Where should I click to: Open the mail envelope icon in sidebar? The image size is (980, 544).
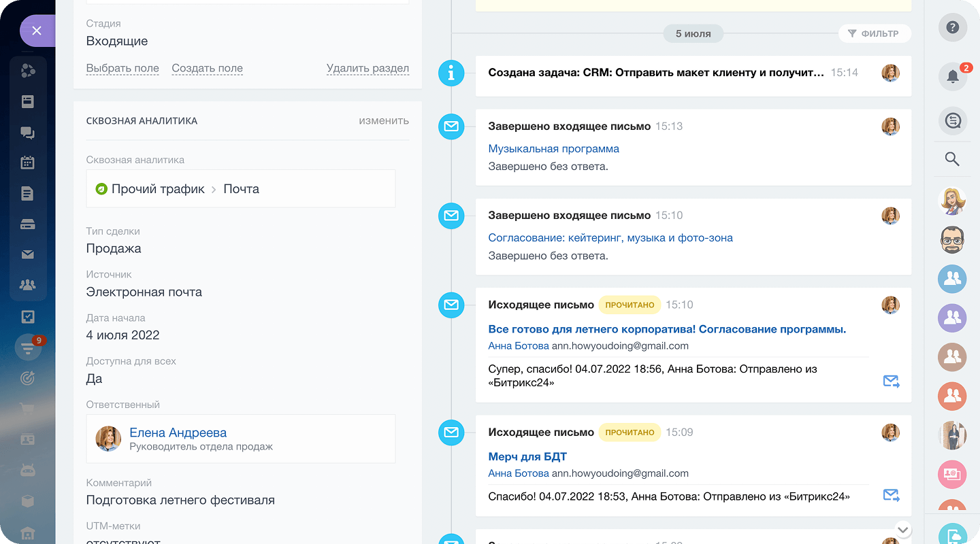[x=27, y=255]
